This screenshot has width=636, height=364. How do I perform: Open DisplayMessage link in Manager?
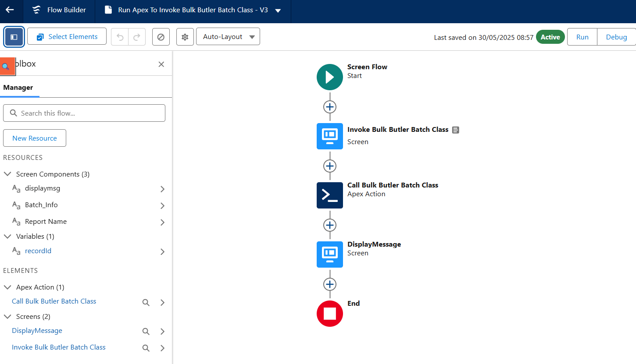coord(37,330)
